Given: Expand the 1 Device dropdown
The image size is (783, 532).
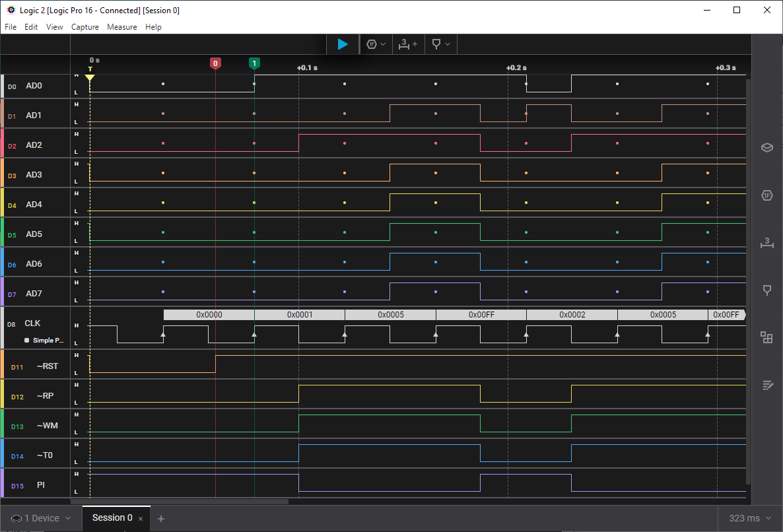Looking at the screenshot, I should [x=41, y=519].
